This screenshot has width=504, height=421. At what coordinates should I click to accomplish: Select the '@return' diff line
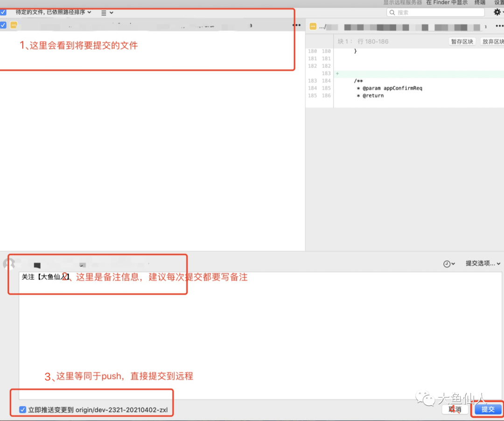(x=370, y=96)
